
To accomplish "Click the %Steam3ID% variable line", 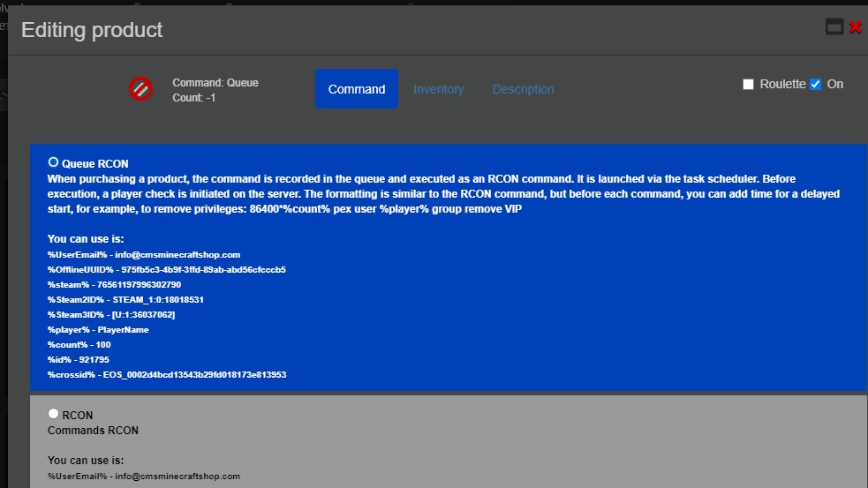I will [x=110, y=314].
